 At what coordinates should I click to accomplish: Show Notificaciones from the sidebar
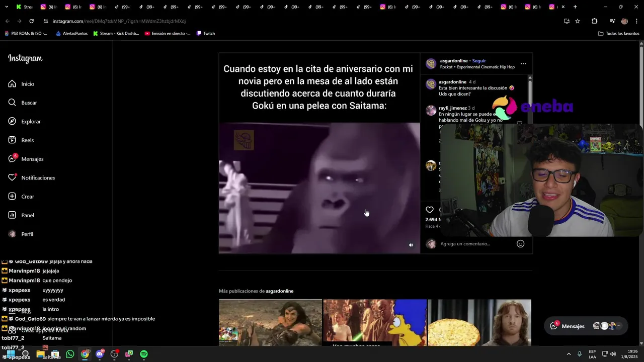[31, 178]
